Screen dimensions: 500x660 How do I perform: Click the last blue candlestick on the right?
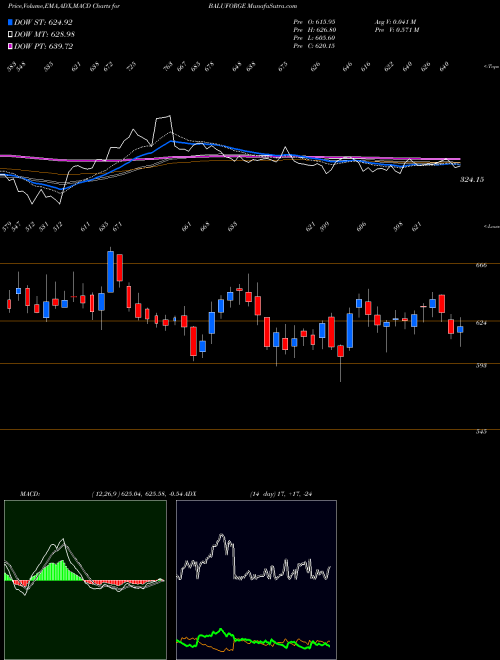pos(460,330)
